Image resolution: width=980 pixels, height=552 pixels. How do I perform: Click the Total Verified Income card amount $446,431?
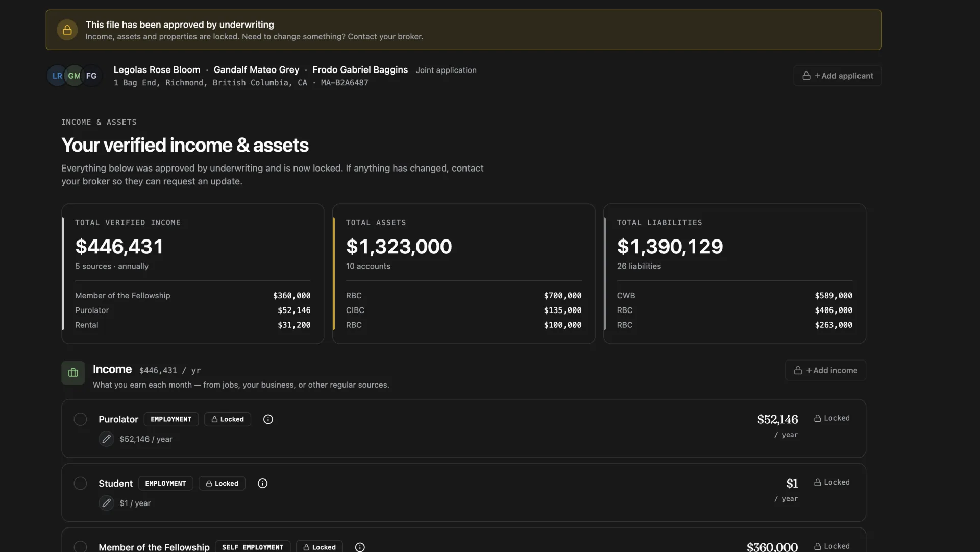119,247
